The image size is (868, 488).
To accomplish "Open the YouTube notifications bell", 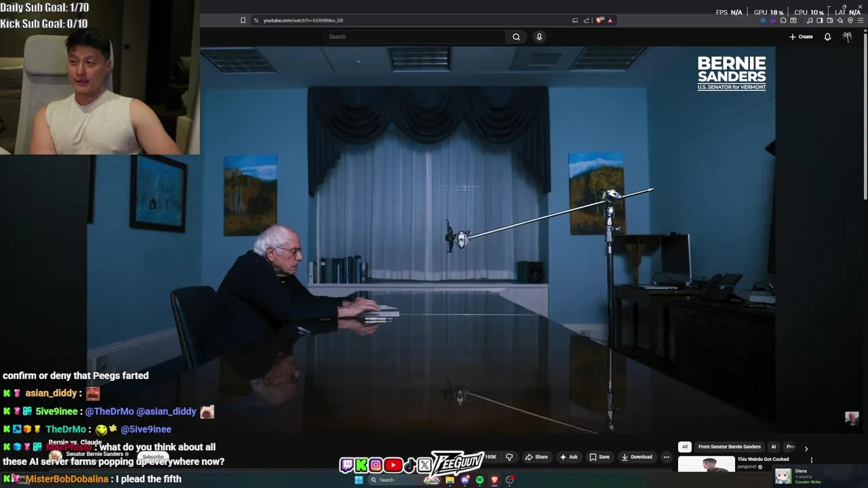I will (x=827, y=37).
